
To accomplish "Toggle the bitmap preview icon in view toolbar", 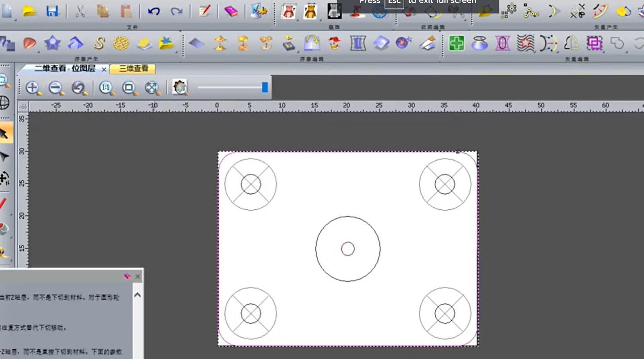I will tap(180, 88).
